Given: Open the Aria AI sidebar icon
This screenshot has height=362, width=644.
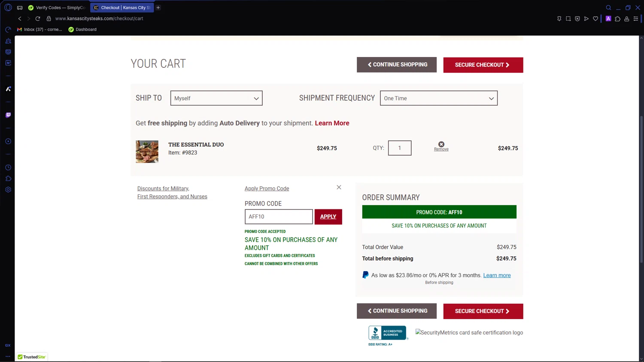Looking at the screenshot, I should [x=8, y=89].
